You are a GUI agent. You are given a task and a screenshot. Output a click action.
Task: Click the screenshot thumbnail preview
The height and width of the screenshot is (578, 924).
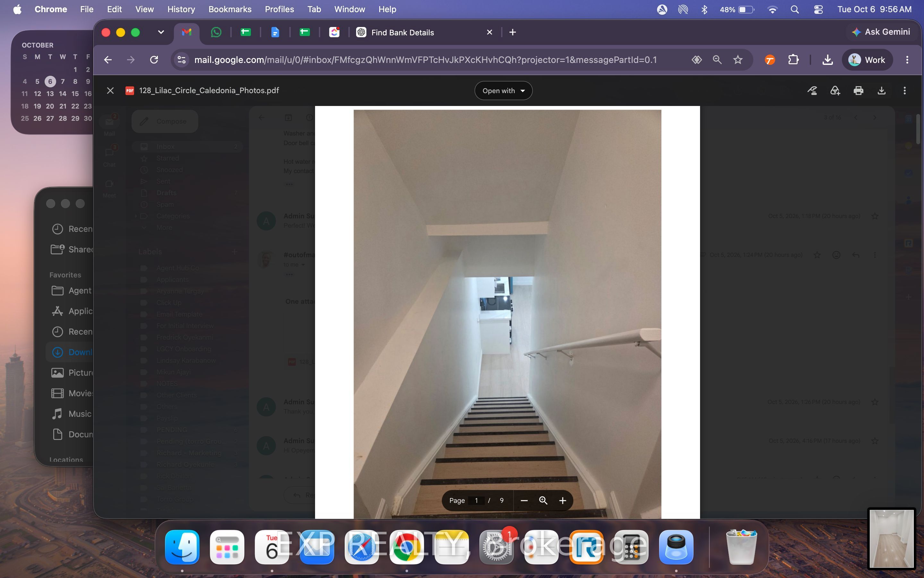click(892, 539)
